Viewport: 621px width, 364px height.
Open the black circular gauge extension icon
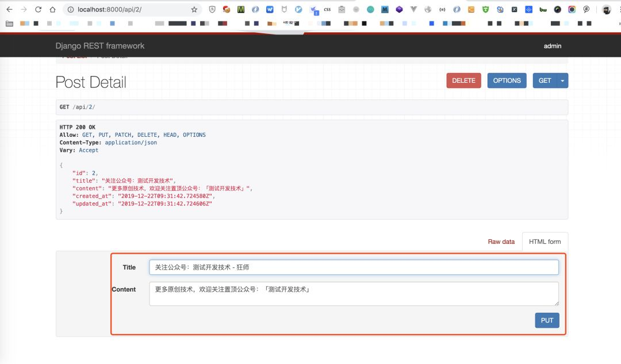[557, 10]
